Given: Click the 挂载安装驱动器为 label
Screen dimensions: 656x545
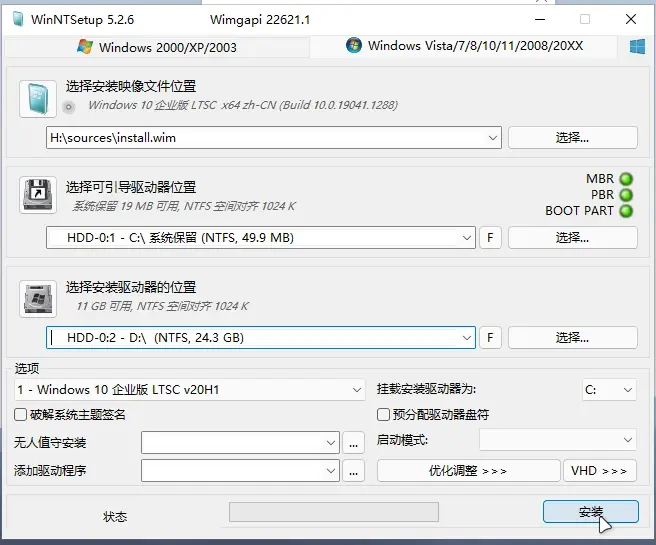Looking at the screenshot, I should point(426,389).
